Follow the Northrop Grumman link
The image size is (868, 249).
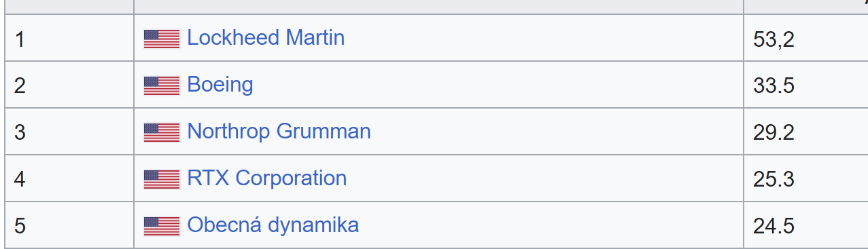point(279,131)
